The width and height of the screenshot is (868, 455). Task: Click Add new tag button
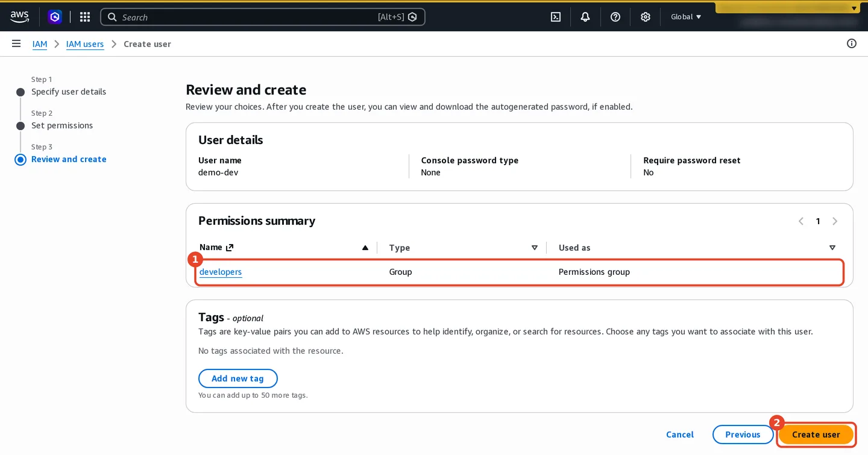tap(238, 378)
